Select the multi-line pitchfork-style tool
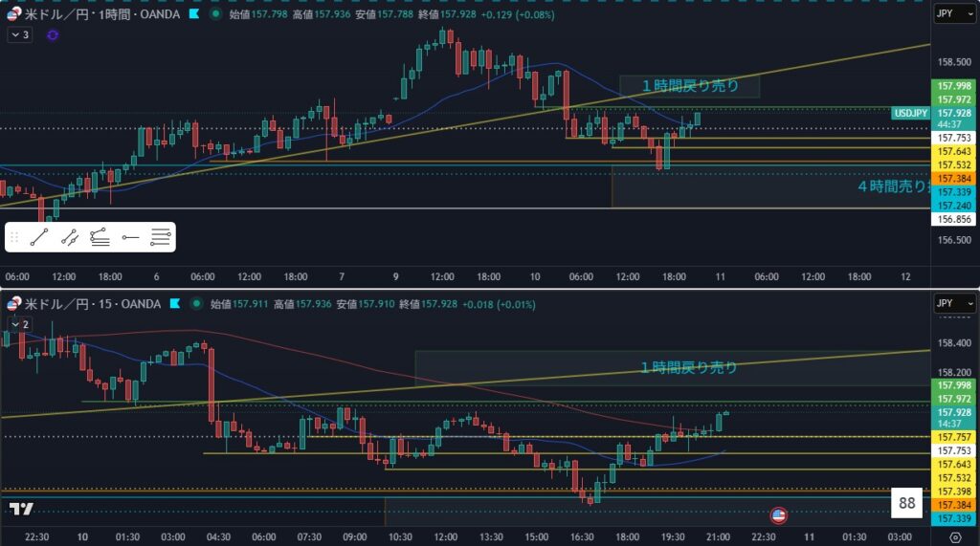Viewport: 980px width, 546px height. coord(161,237)
